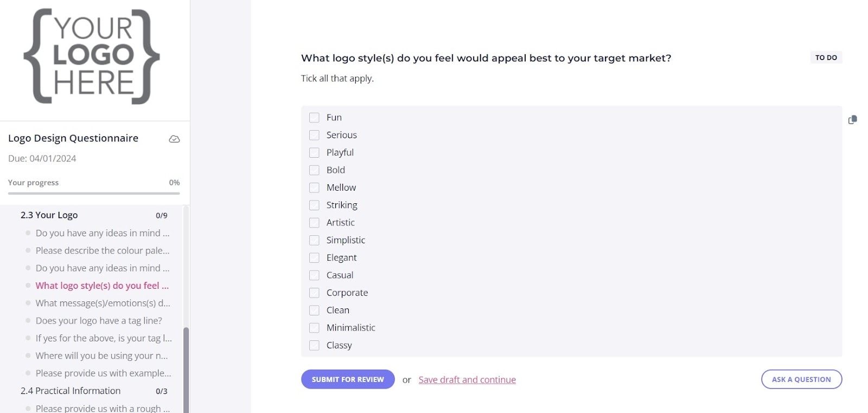Click Submit For Review

pyautogui.click(x=348, y=379)
